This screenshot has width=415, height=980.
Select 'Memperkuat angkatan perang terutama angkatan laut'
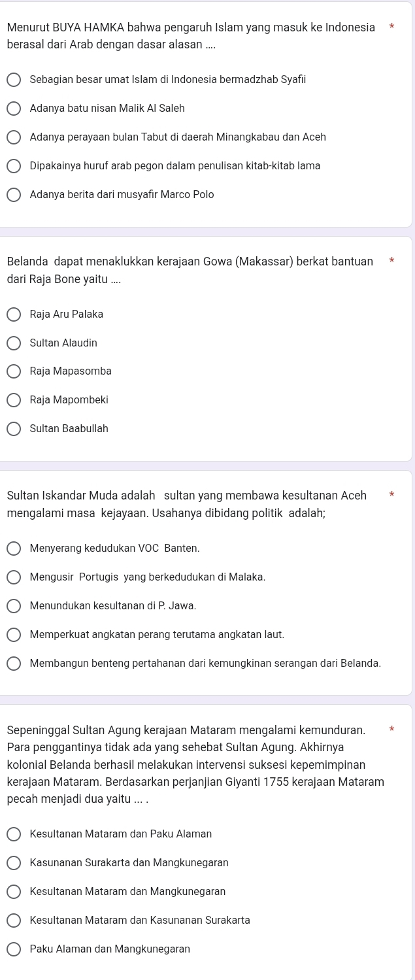click(x=14, y=635)
